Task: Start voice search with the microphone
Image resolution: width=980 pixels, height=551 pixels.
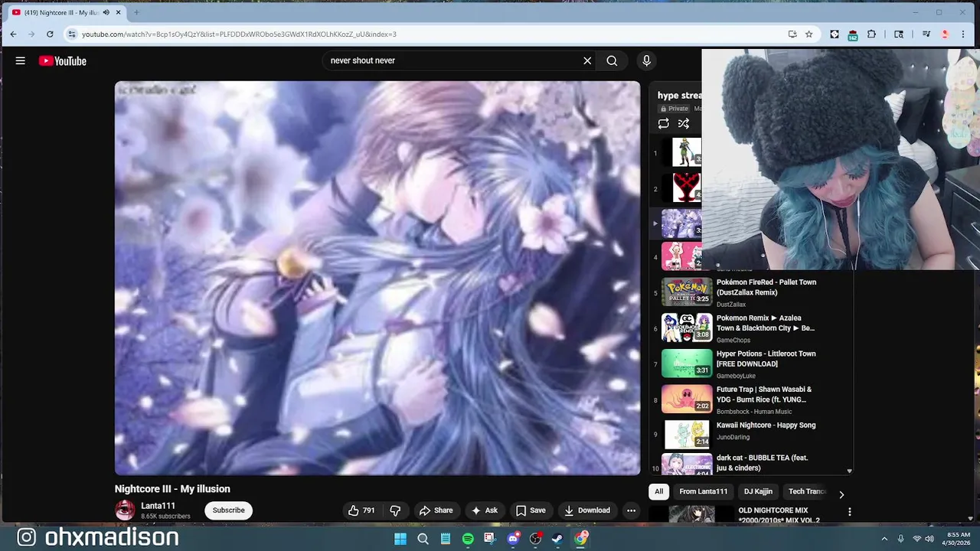Action: coord(646,60)
